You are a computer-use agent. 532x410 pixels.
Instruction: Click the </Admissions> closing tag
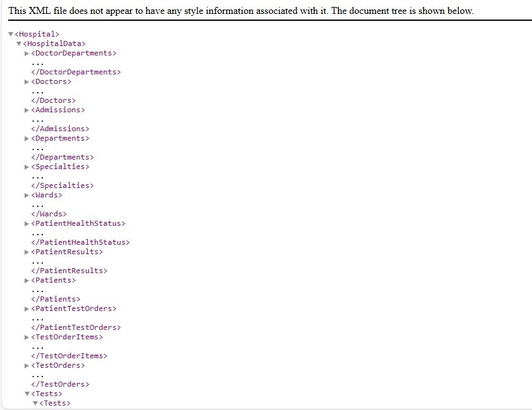tap(60, 129)
